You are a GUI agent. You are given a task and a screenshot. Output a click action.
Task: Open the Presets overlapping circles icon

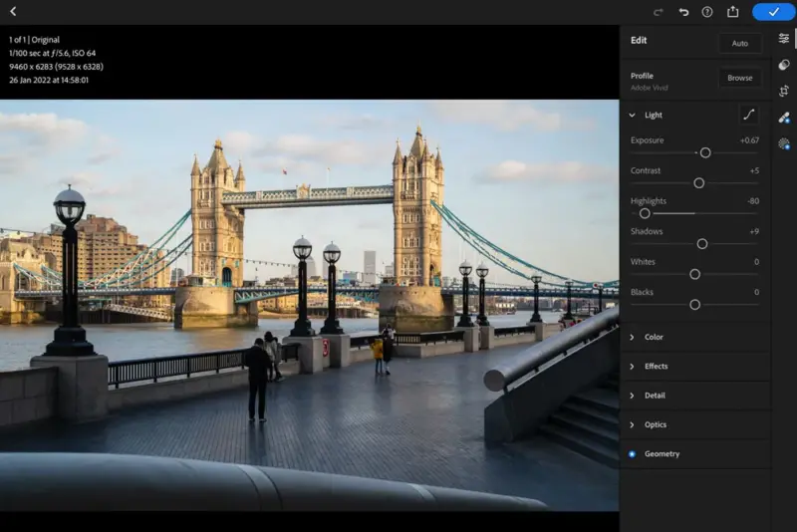[x=784, y=65]
